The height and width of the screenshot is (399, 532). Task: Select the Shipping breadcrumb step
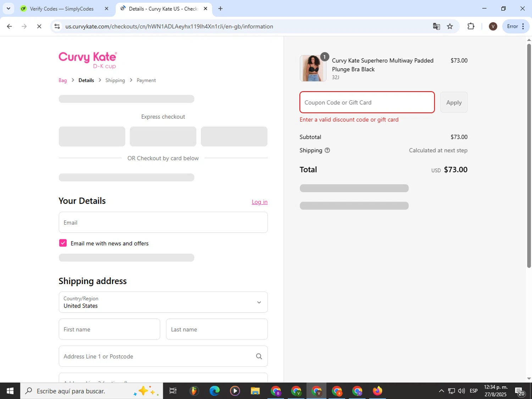tap(115, 81)
